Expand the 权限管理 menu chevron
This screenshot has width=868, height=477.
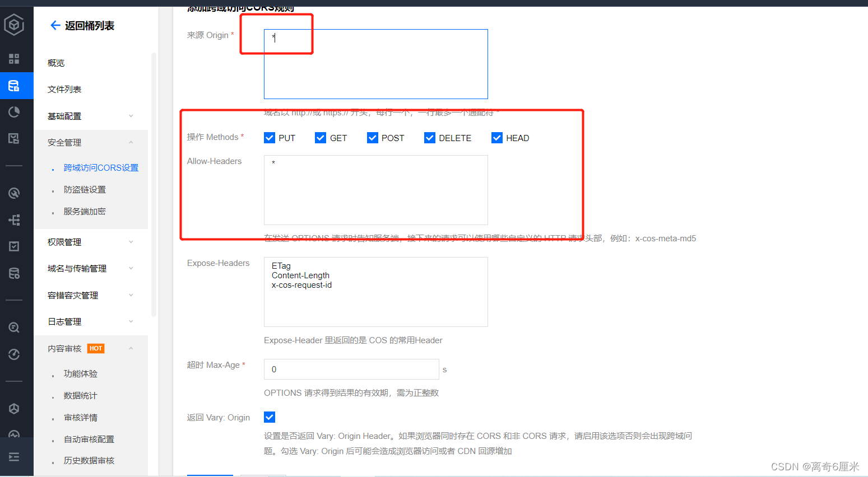click(x=131, y=242)
